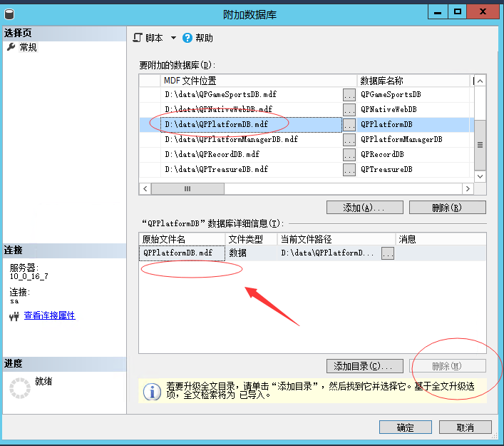The image size is (504, 446).
Task: Click the disabled 删除(M) button
Action: (x=447, y=366)
